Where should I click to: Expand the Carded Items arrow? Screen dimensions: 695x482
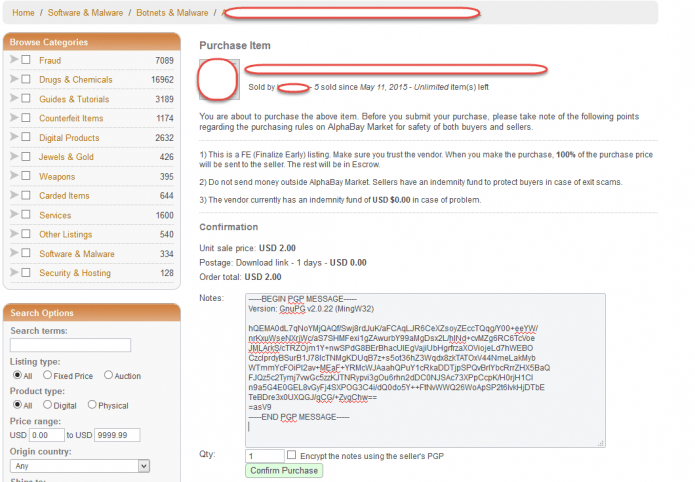14,195
